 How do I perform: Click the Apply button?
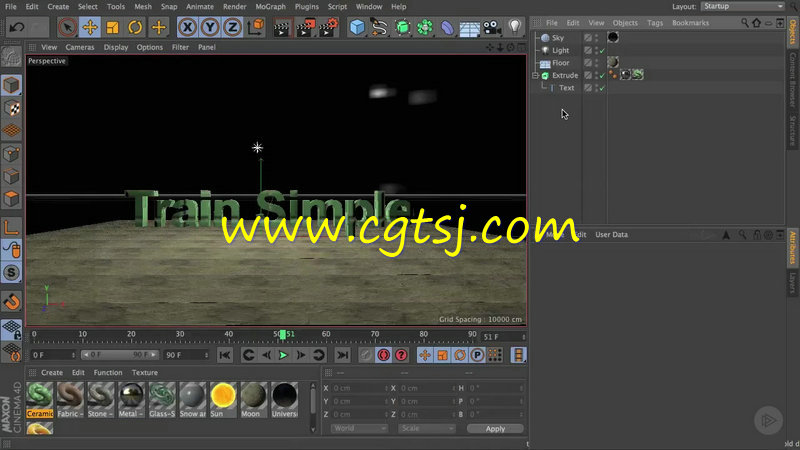[495, 429]
